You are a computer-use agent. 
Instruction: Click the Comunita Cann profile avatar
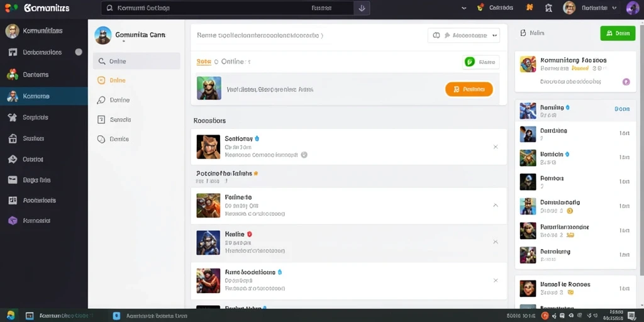pos(103,35)
